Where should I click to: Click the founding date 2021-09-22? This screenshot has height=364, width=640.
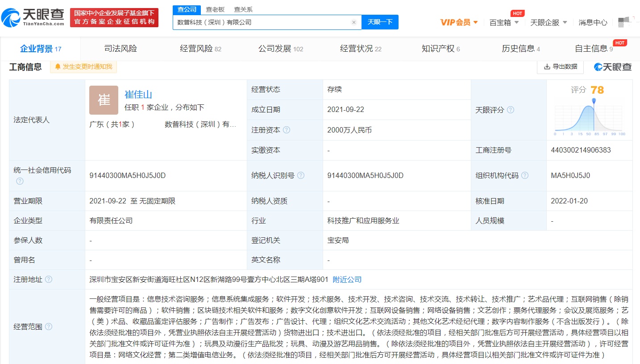pyautogui.click(x=346, y=109)
